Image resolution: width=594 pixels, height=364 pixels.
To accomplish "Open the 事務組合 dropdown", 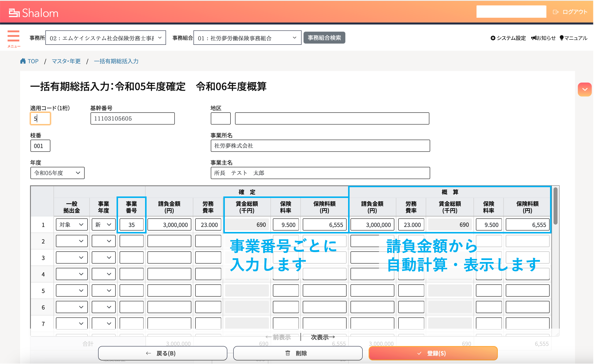I will point(247,38).
